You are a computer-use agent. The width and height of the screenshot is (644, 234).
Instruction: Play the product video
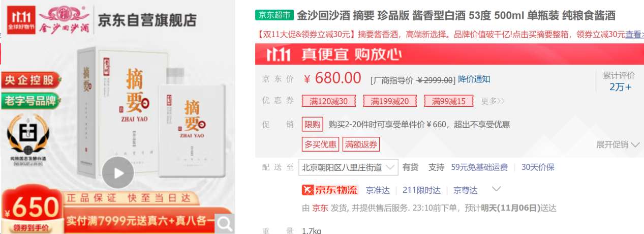(118, 173)
